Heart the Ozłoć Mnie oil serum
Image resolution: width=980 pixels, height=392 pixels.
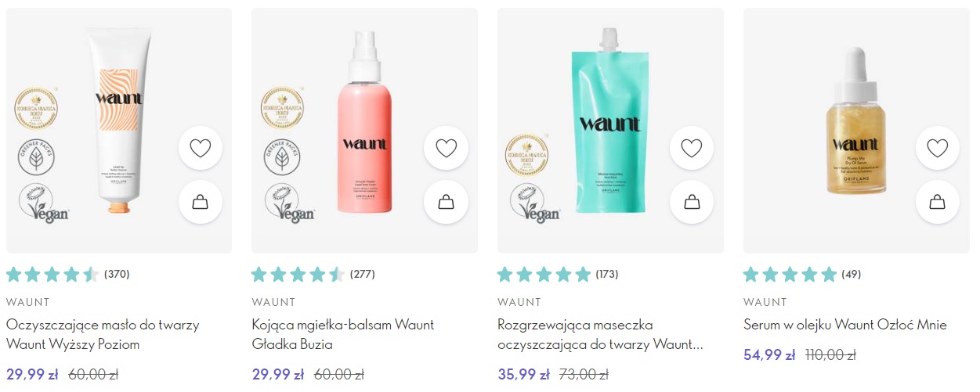tap(938, 148)
